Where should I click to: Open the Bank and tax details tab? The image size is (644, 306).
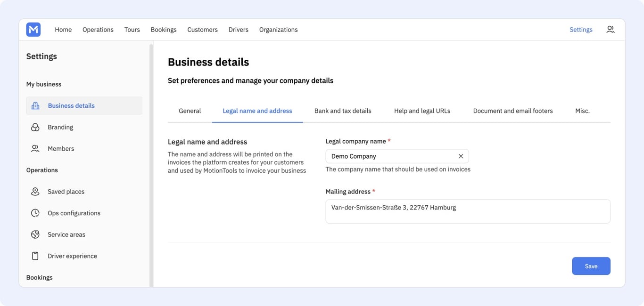[343, 111]
